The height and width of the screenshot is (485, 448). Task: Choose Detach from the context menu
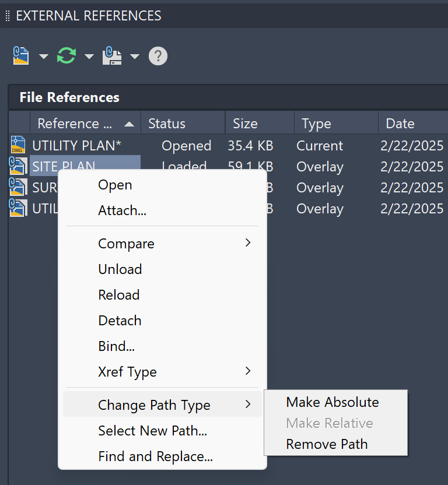pos(120,321)
